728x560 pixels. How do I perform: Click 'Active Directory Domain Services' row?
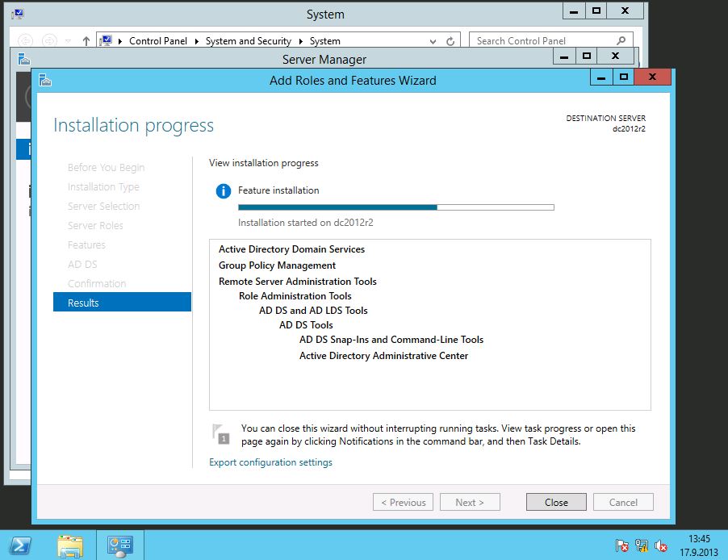click(291, 249)
